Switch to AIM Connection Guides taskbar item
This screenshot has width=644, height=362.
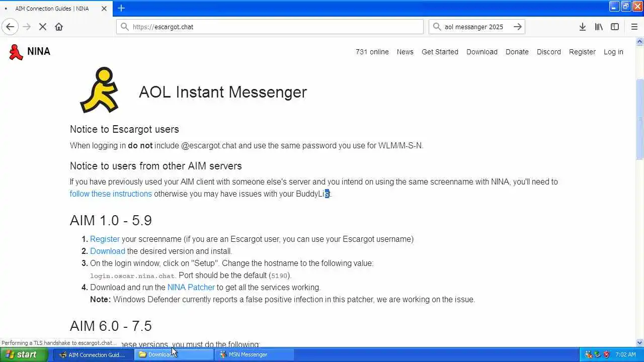tap(93, 354)
